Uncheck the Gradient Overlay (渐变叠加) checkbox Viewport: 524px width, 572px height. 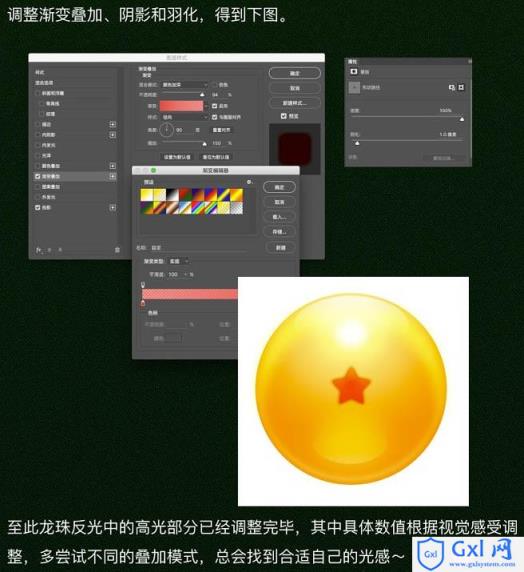pos(38,177)
